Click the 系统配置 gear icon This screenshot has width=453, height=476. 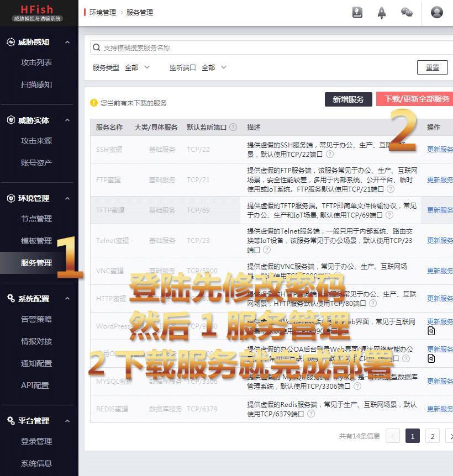[11, 298]
